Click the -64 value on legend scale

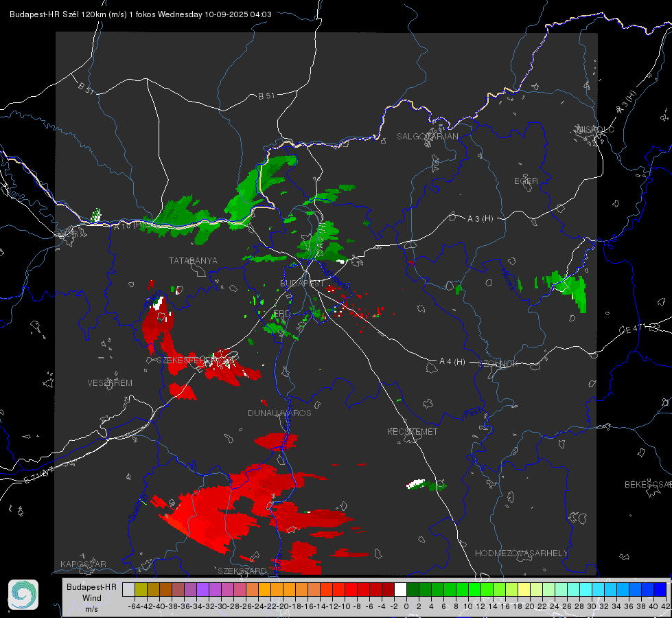click(134, 606)
